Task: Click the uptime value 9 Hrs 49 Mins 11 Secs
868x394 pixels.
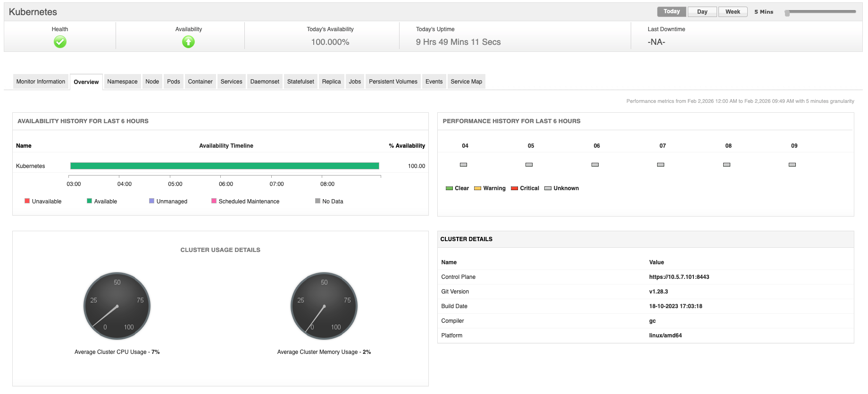Action: tap(458, 42)
